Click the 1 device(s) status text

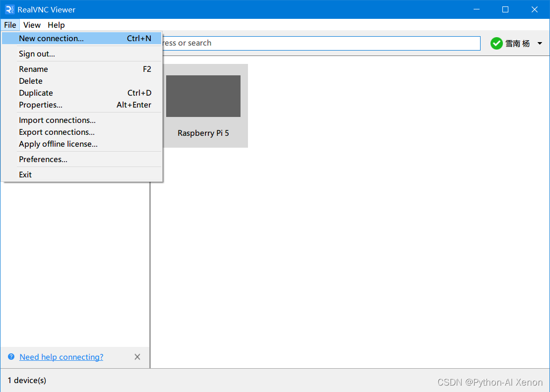27,381
